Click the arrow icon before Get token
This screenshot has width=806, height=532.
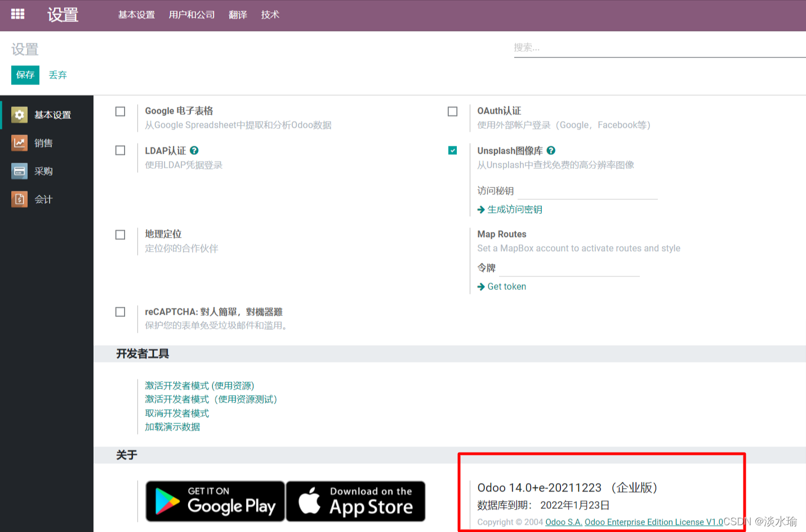481,287
